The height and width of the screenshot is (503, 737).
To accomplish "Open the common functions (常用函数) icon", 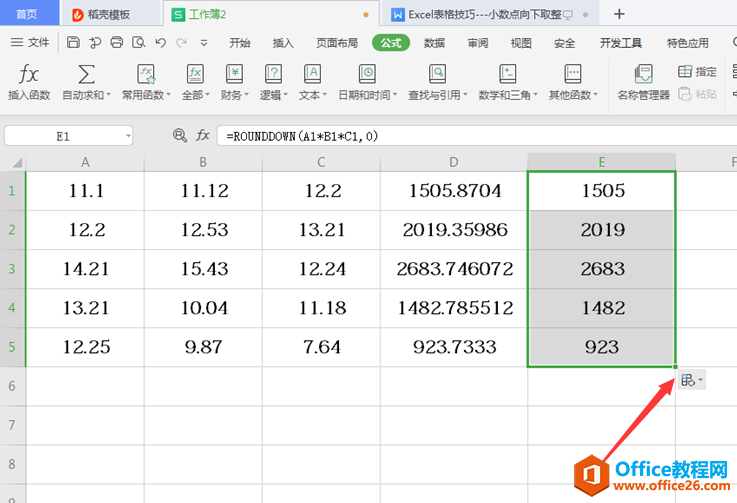I will pyautogui.click(x=146, y=74).
